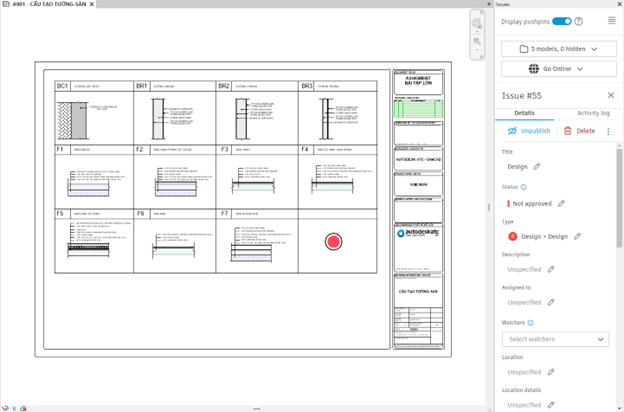
Task: Edit the Location details pencil icon
Action: [x=551, y=405]
